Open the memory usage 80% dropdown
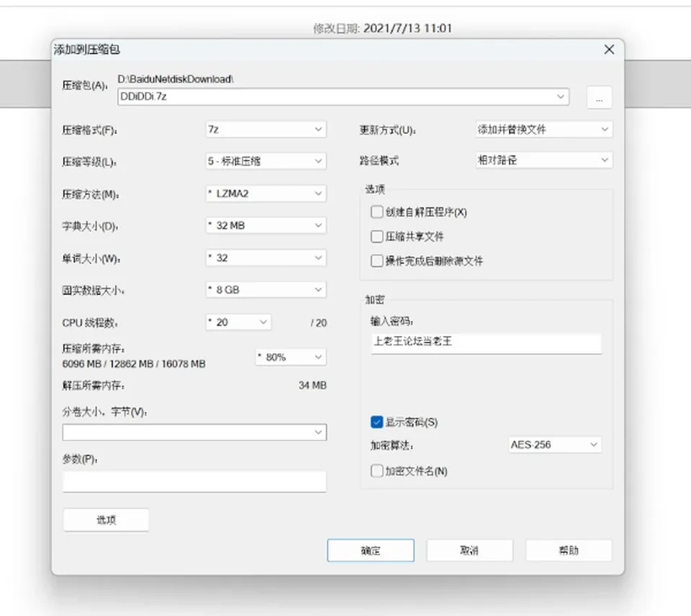Viewport: 691px width, 616px height. coord(291,357)
